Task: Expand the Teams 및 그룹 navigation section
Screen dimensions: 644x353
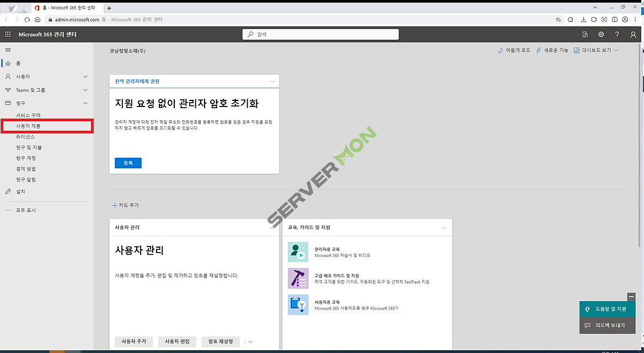Action: 85,89
